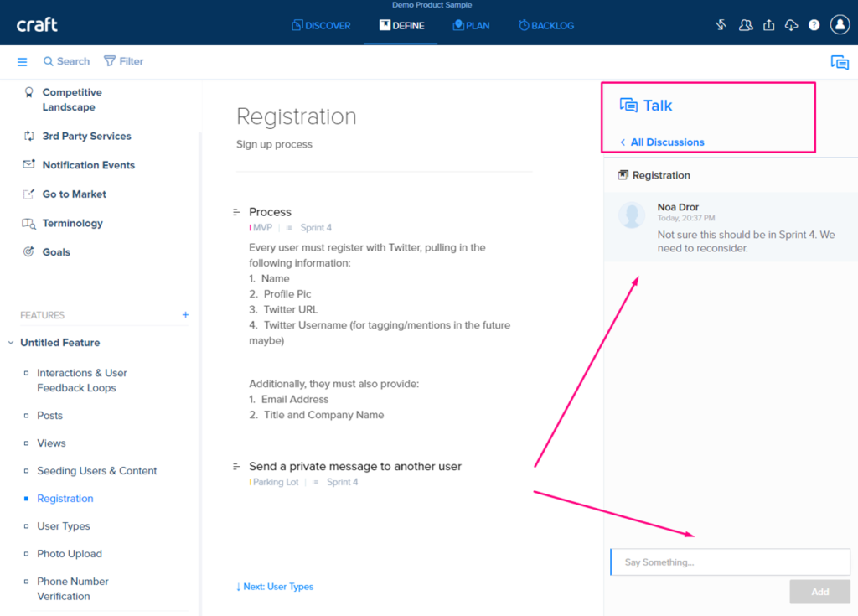This screenshot has width=858, height=616.
Task: Click the Registration discussion title
Action: (661, 175)
